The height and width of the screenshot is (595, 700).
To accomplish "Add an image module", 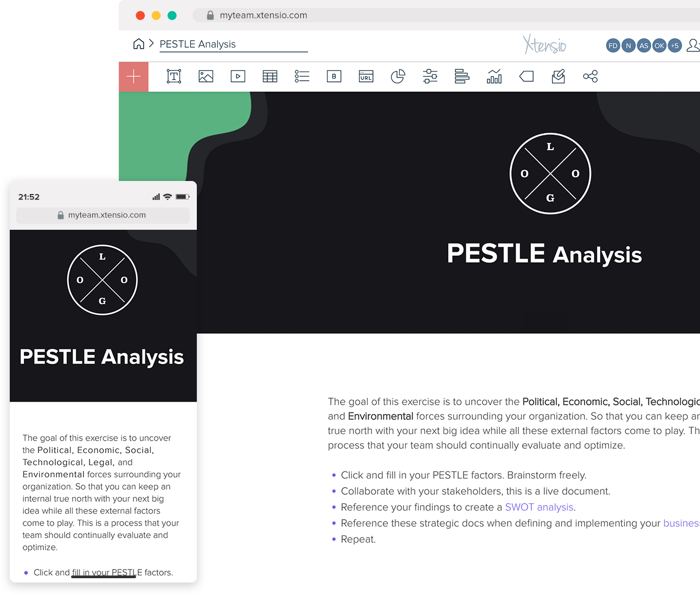I will pyautogui.click(x=205, y=76).
